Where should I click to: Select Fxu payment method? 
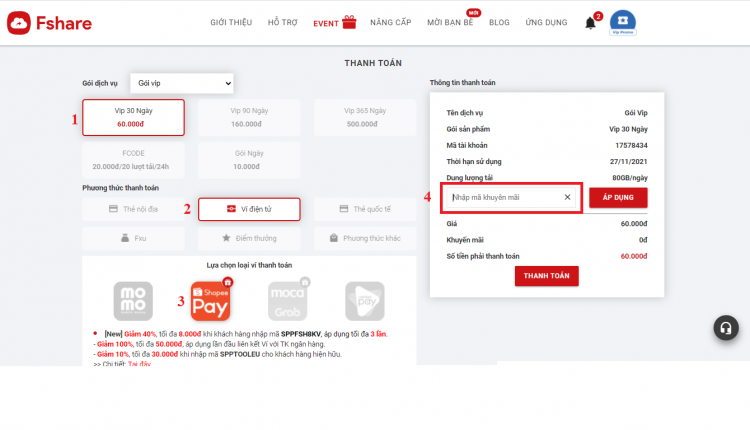click(x=133, y=238)
